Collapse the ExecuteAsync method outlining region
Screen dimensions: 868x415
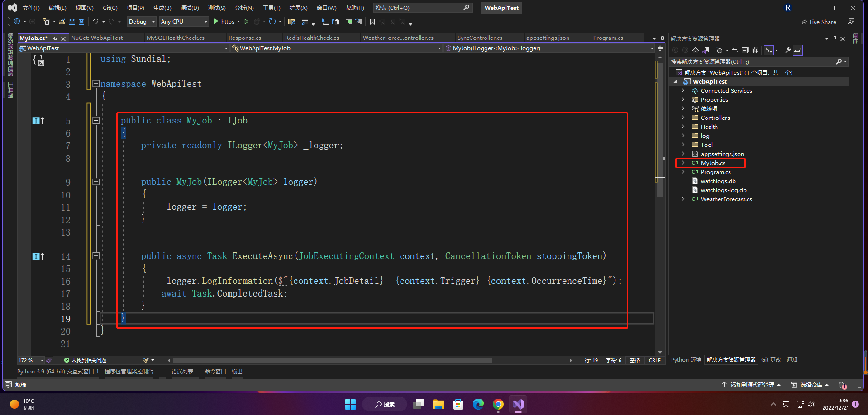[x=96, y=256]
